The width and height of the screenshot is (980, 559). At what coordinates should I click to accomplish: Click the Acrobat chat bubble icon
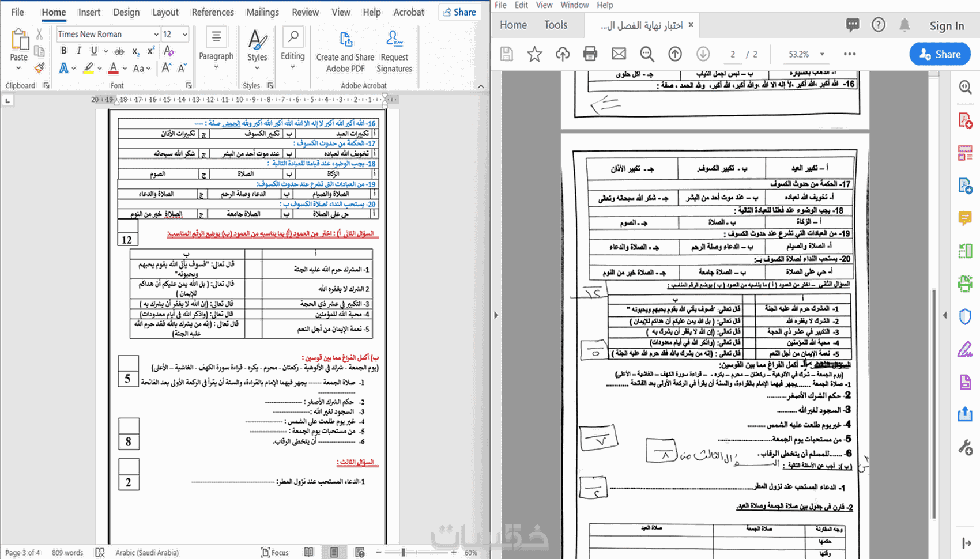853,25
